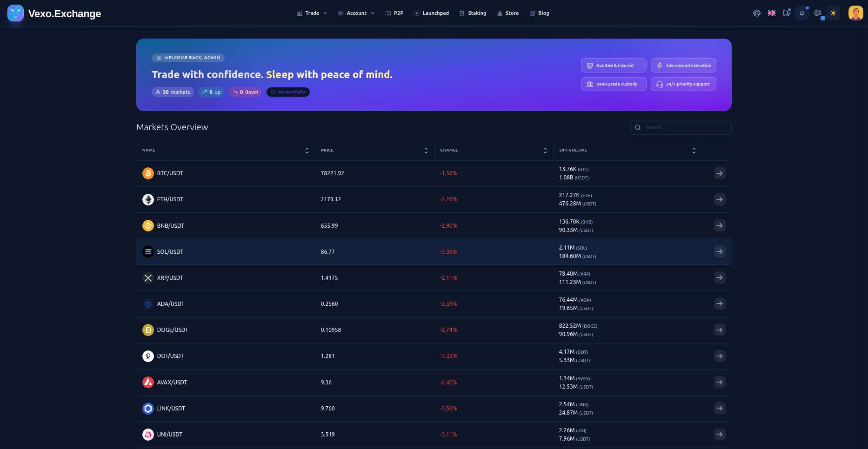Click the 0 up badge
Viewport: 868px width, 449px height.
click(211, 92)
